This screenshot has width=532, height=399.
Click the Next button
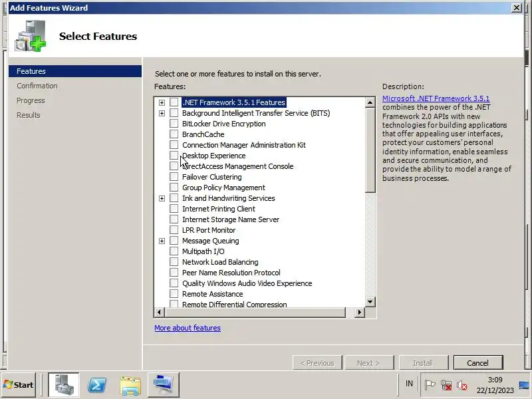click(x=369, y=362)
